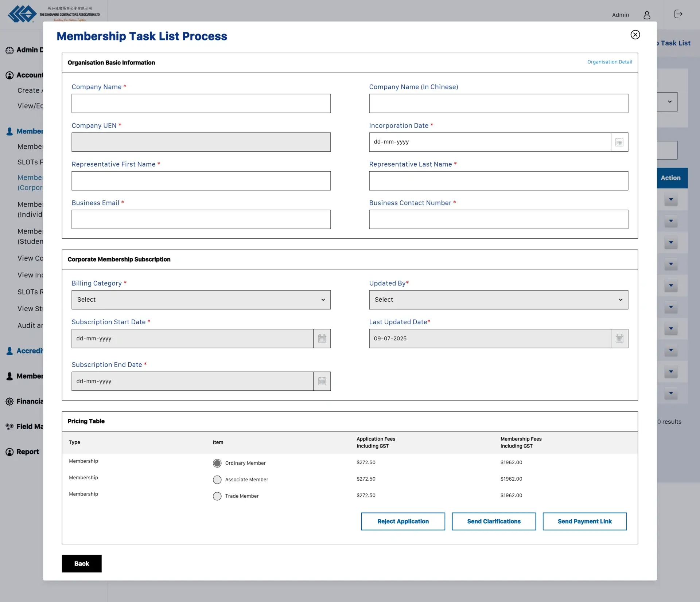The image size is (700, 602).
Task: Click inside the Company Name input field
Action: [201, 103]
